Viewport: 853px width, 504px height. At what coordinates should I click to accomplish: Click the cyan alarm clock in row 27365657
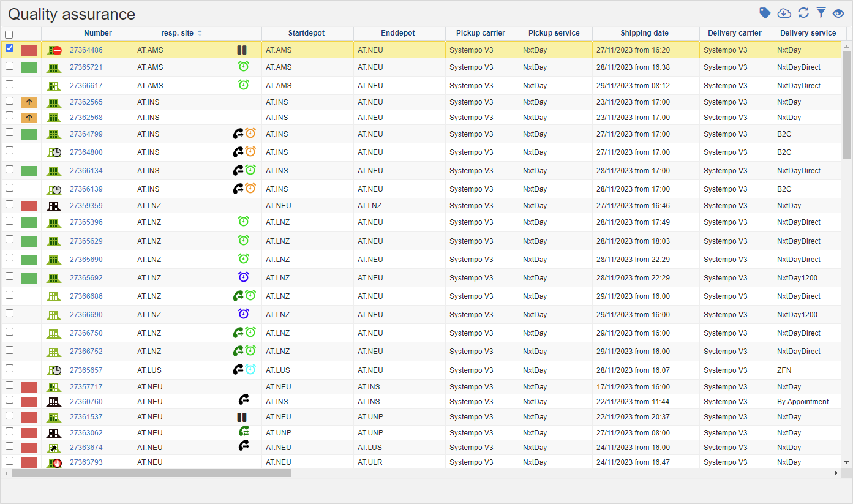(x=250, y=370)
